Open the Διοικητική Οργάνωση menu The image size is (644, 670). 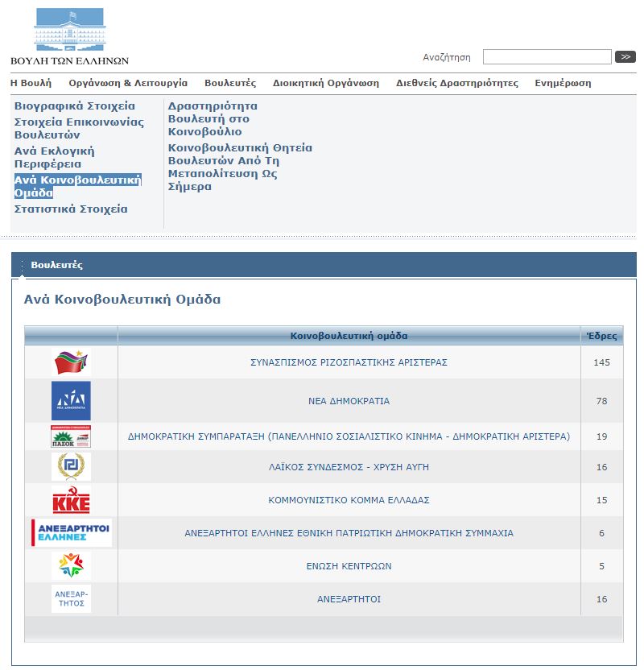point(326,83)
